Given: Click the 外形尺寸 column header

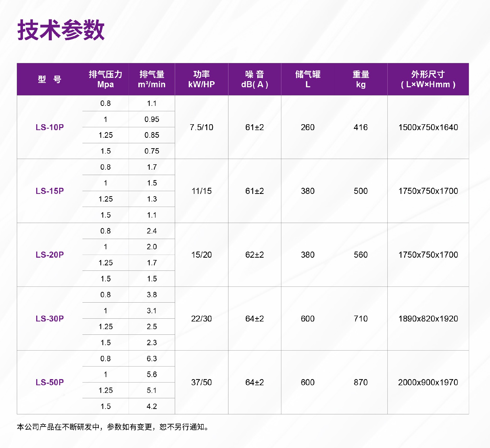Looking at the screenshot, I should click(x=428, y=79).
